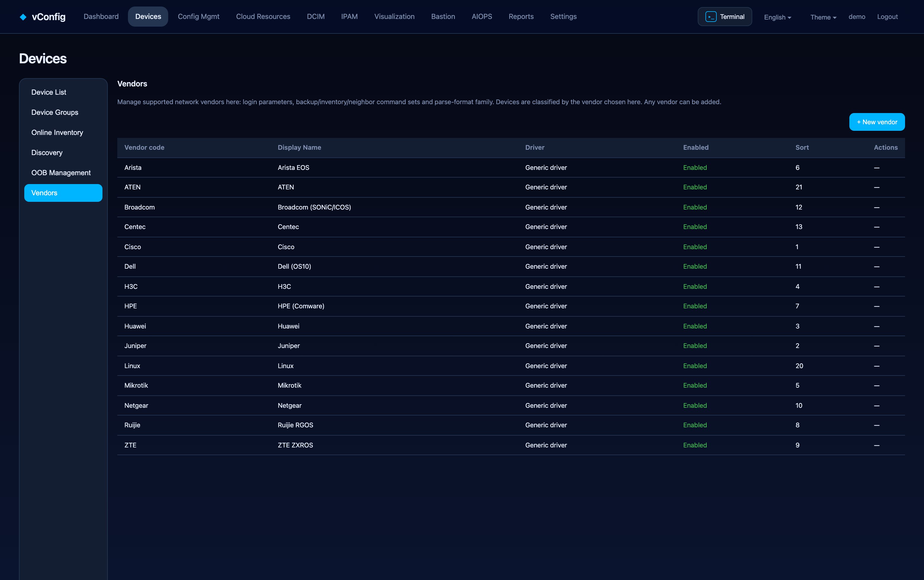This screenshot has width=924, height=580.
Task: Click Enabled status in ZTE row
Action: click(695, 445)
